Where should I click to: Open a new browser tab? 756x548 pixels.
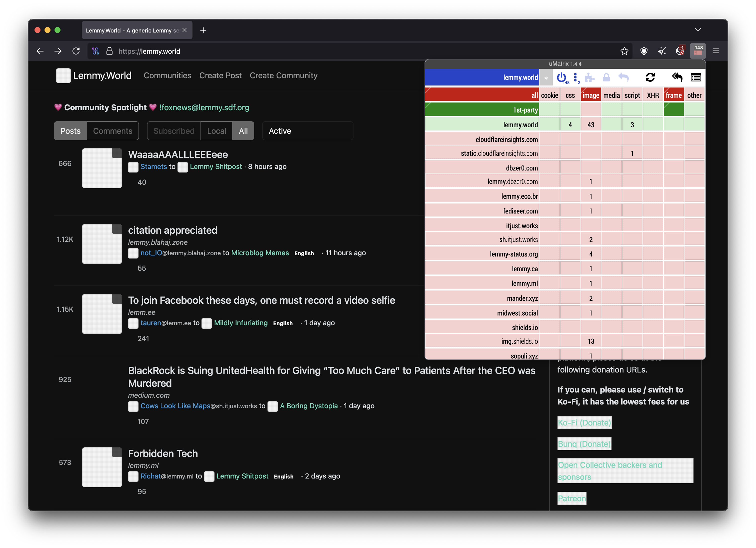click(x=203, y=30)
